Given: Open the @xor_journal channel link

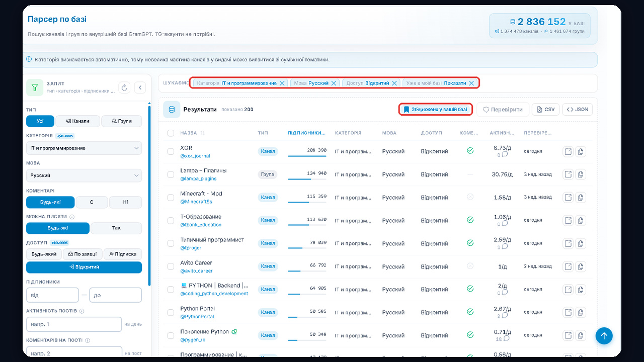Looking at the screenshot, I should click(x=195, y=156).
